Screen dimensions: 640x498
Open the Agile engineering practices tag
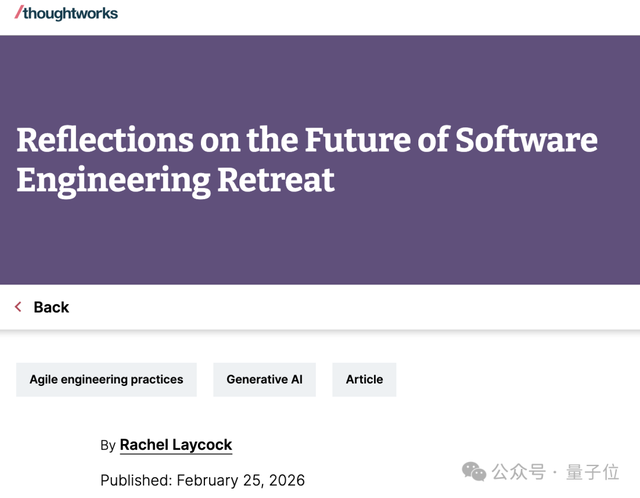point(106,380)
